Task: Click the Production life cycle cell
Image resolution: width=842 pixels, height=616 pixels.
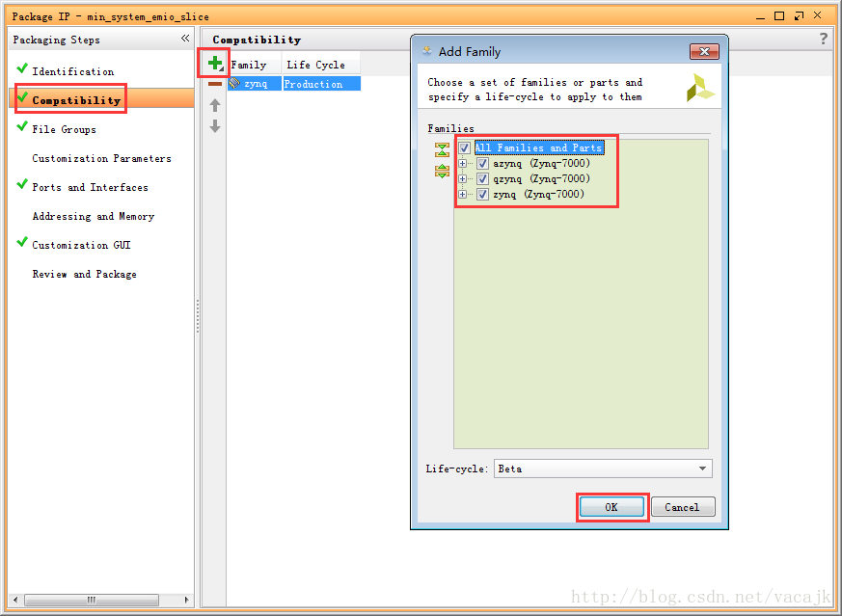Action: [x=321, y=84]
